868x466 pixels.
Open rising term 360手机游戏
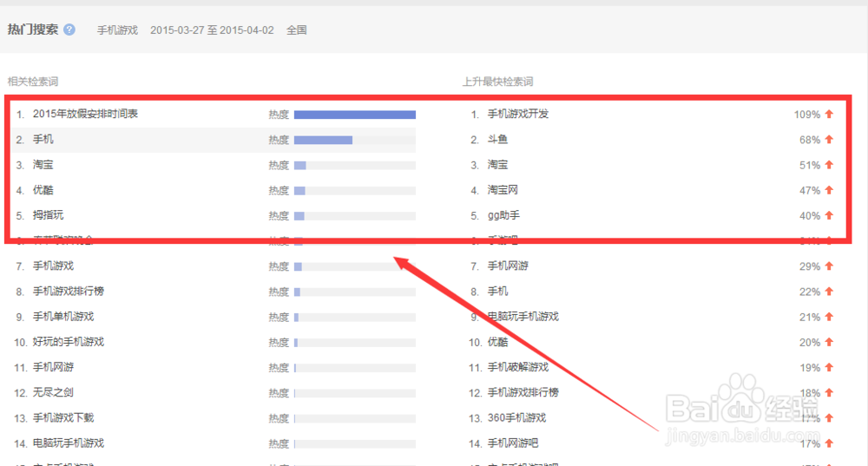coord(517,418)
